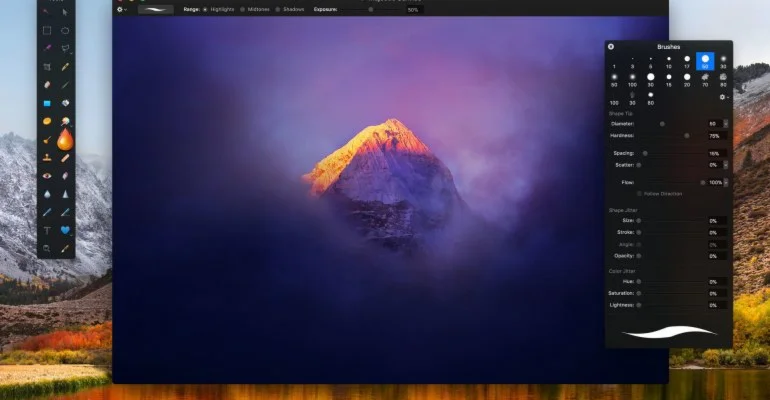Enable the Follow Direction checkbox
The width and height of the screenshot is (770, 400).
point(639,194)
